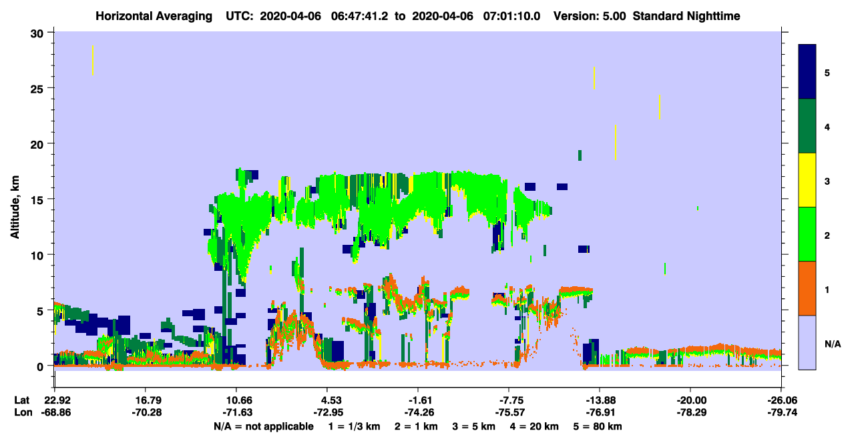868x445 pixels.
Task: Click the colorbar label '3'
Action: (827, 180)
